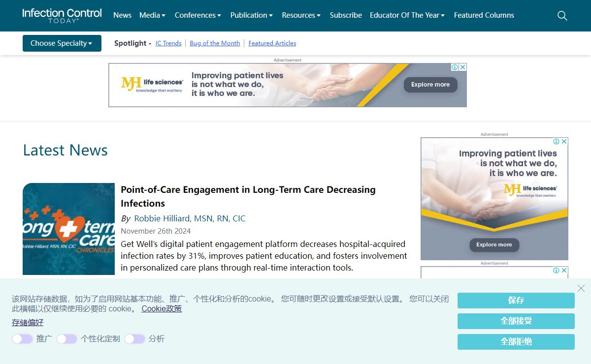The height and width of the screenshot is (364, 591).
Task: Click the 全部接受 accept all button
Action: point(516,321)
